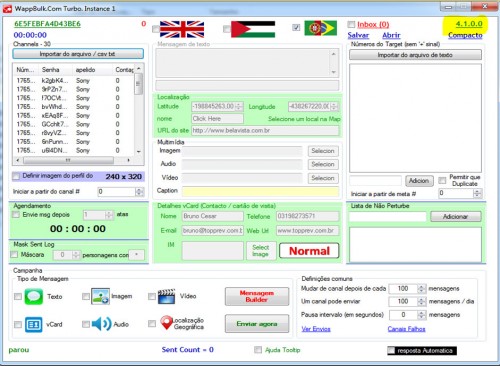500x366 pixels.
Task: Click the Portugal-Brazil flag icon
Action: point(320,28)
